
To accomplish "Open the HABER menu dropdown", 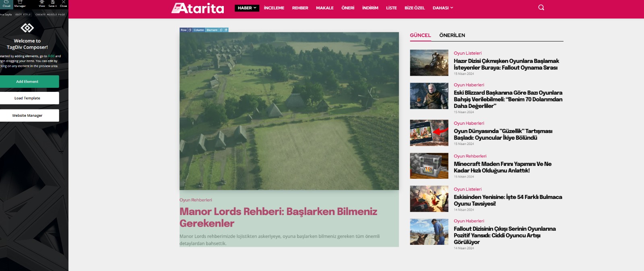I will pos(247,8).
